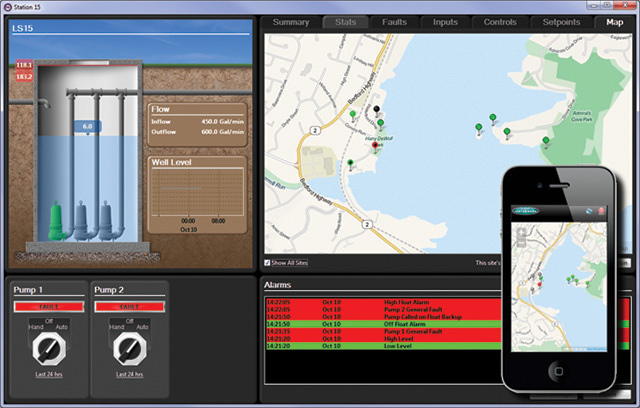Turn the Pump 2 Hand-Off-Auto selector switch
640x408 pixels.
point(128,347)
